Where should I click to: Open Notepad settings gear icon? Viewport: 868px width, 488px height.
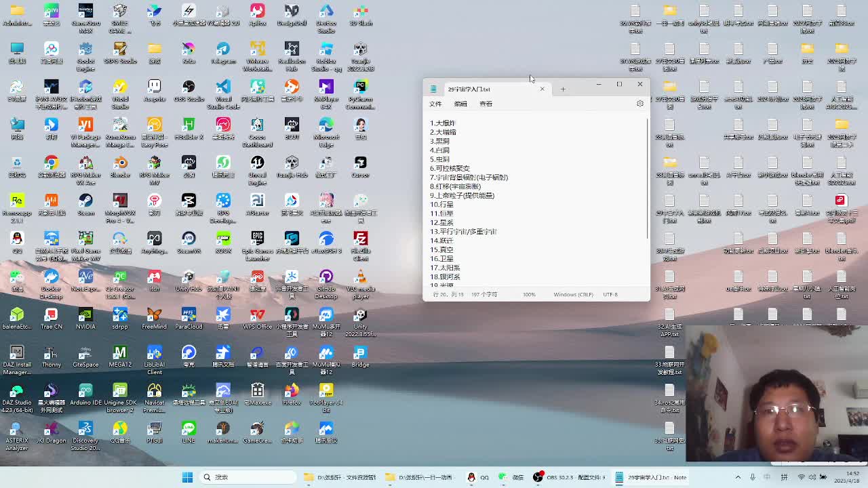639,104
